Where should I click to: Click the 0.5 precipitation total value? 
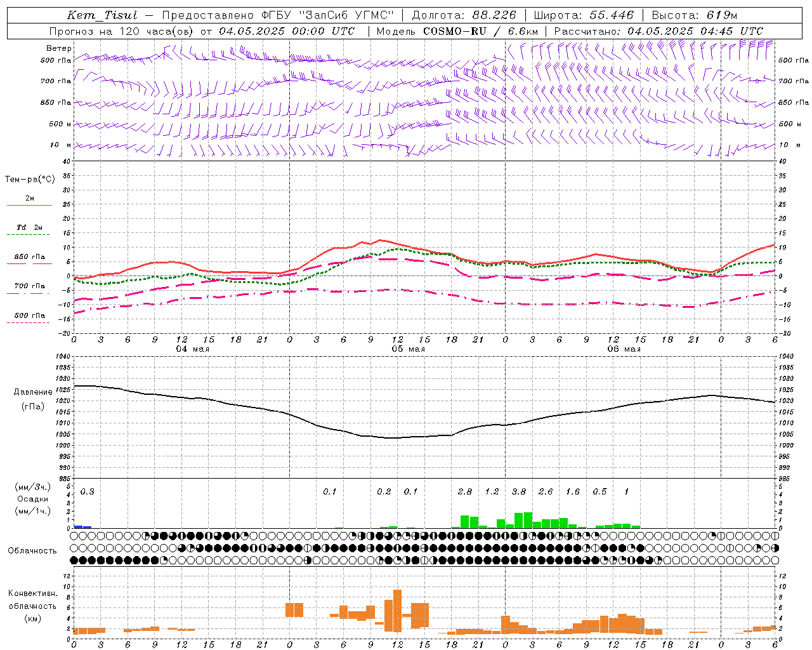coord(599,492)
